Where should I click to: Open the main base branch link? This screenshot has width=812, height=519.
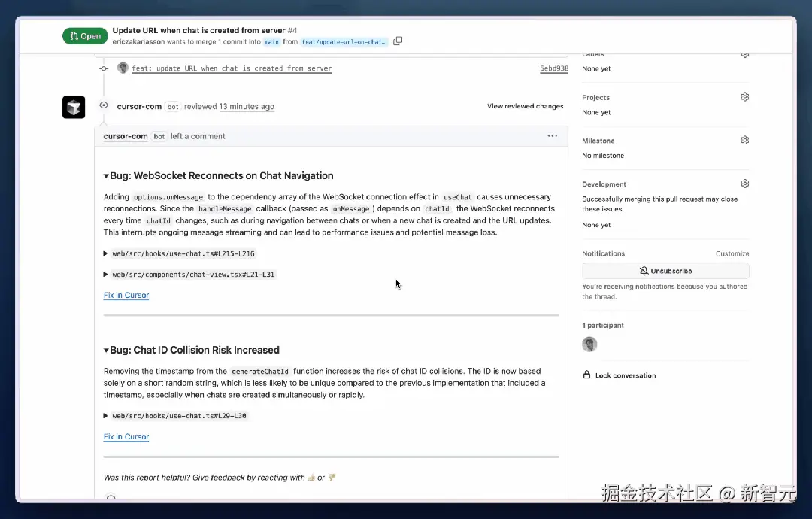[x=272, y=42]
